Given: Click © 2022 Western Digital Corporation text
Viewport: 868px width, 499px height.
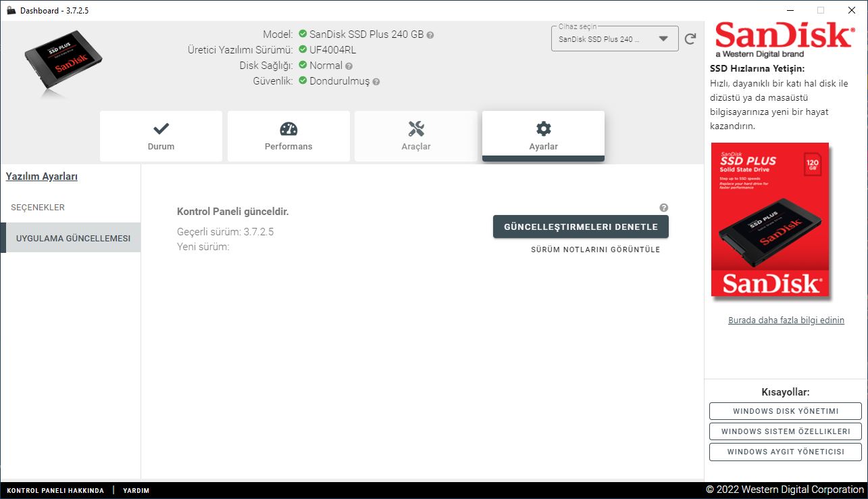Looking at the screenshot, I should 785,490.
